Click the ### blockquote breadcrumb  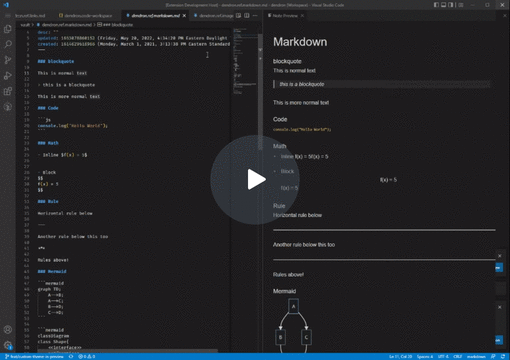115,25
